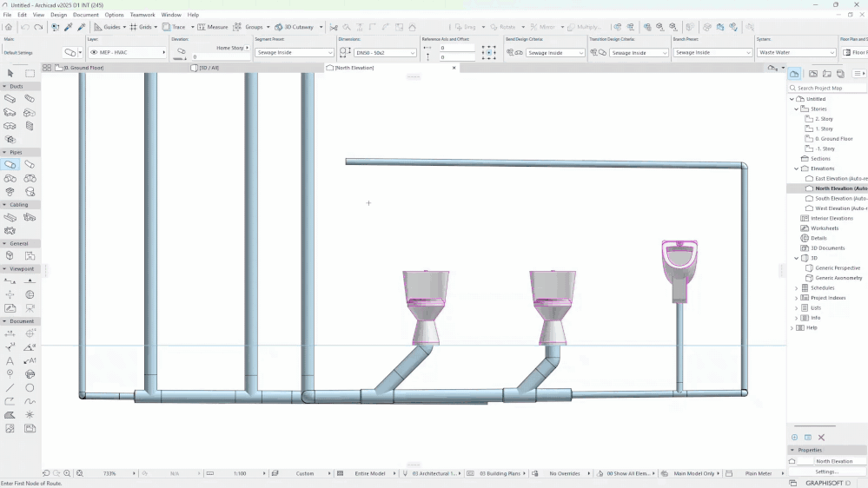The height and width of the screenshot is (488, 868).
Task: Collapse the Ducts toolbox group
Action: coord(4,86)
